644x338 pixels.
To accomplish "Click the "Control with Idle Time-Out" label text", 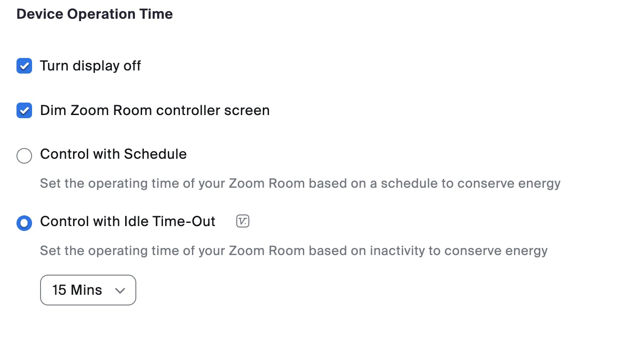I will [x=127, y=221].
